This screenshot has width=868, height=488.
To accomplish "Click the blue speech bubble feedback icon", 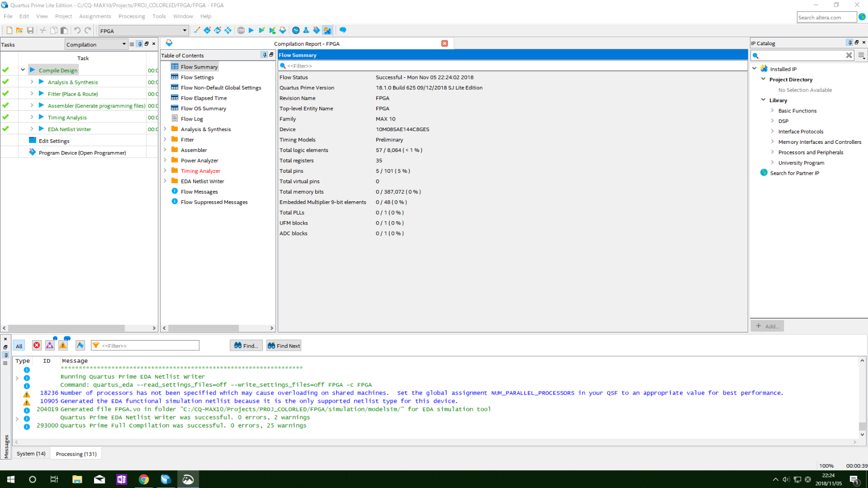I will 343,30.
